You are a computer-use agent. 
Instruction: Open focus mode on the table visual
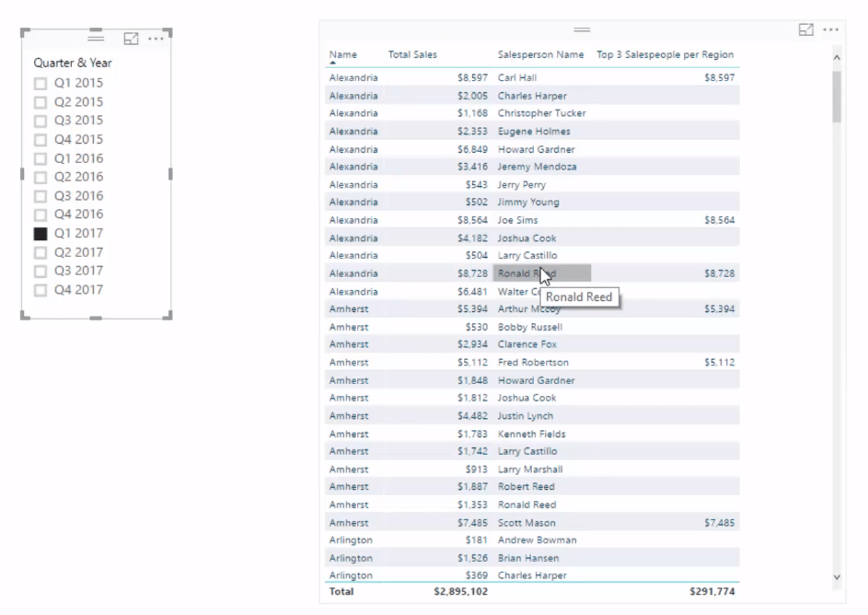[x=806, y=29]
